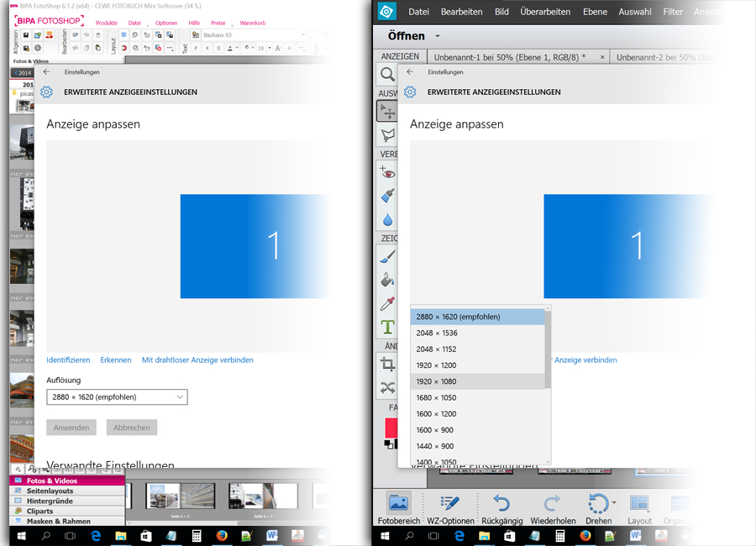Open the Bauhaus 93 font dropdown
The image size is (756, 546).
(x=303, y=34)
